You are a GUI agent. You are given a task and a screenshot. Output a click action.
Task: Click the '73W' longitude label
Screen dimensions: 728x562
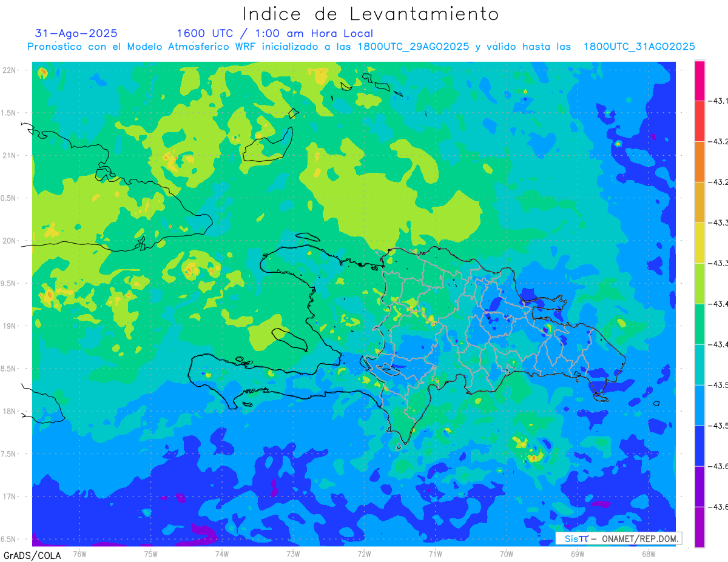click(293, 554)
